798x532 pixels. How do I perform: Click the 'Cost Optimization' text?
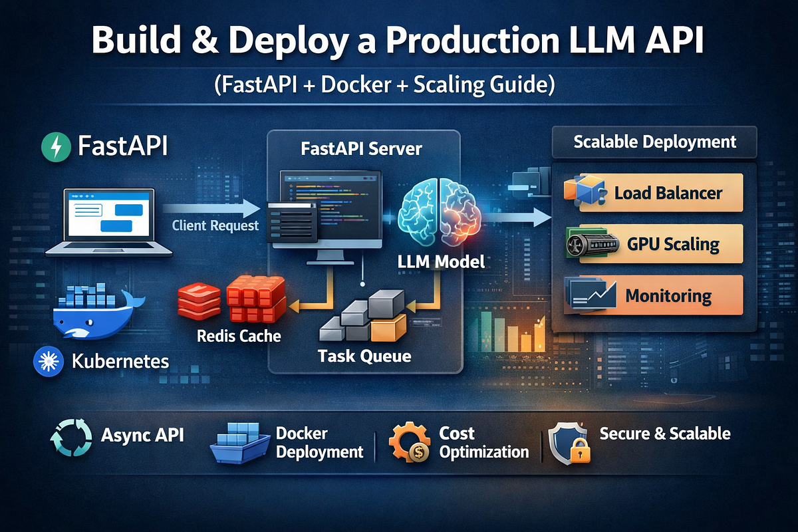[484, 442]
